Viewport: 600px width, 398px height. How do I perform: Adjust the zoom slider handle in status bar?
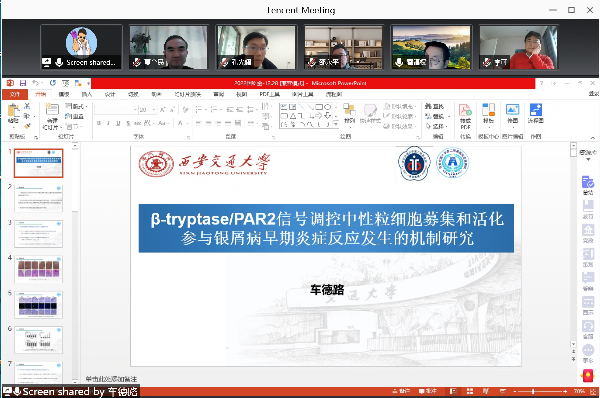(x=533, y=391)
